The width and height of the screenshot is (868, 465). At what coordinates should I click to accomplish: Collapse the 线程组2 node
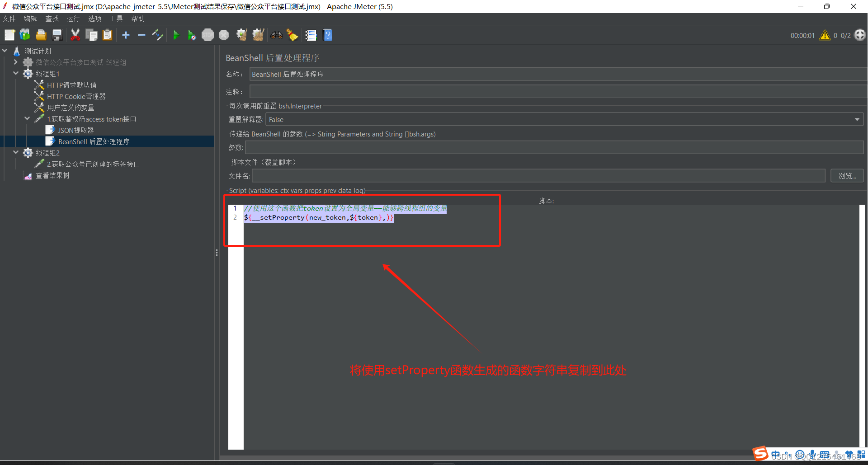click(16, 152)
